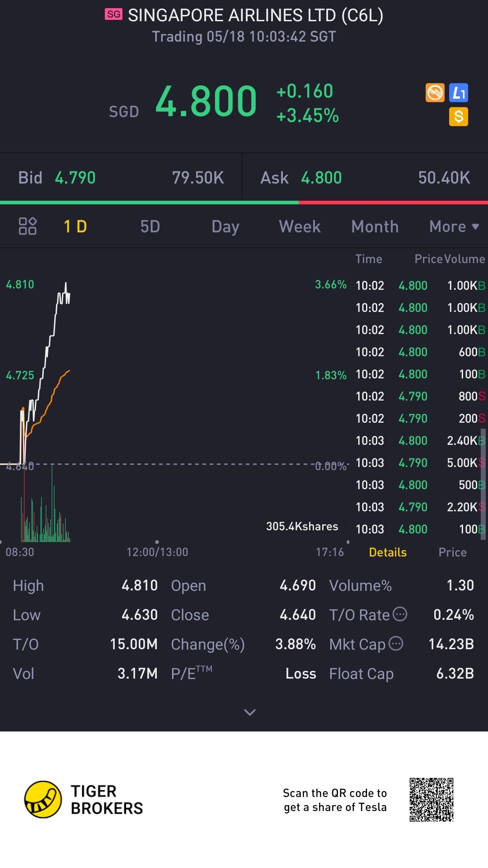This screenshot has height=868, width=488.
Task: Tap the T/O 15.00M value
Action: coord(134,644)
